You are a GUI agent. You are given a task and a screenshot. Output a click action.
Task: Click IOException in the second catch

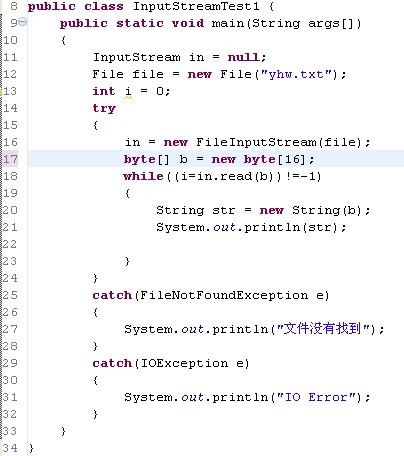(184, 363)
